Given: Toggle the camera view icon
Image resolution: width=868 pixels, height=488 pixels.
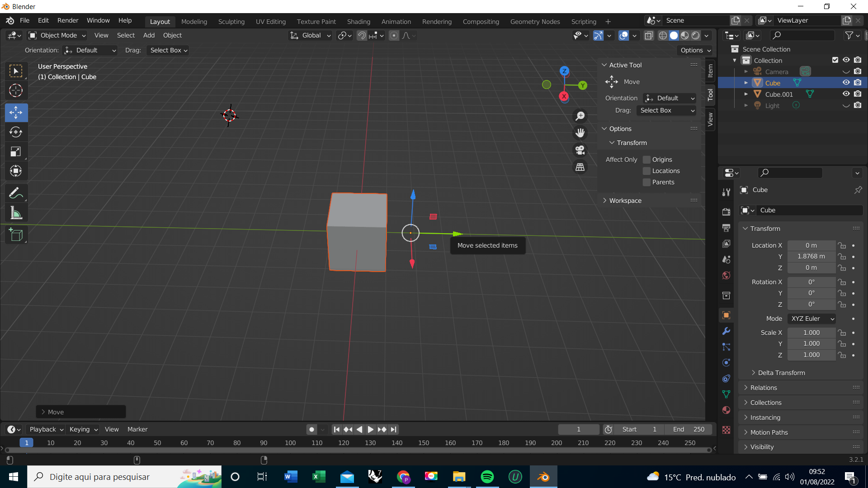Looking at the screenshot, I should pos(580,150).
